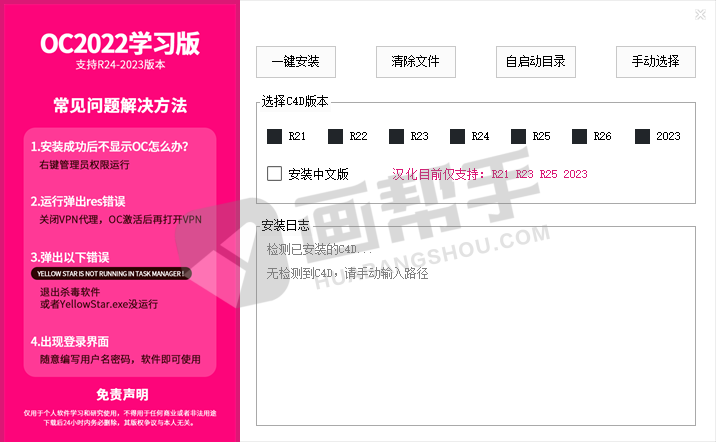Click the 安装日志 group label

[x=285, y=226]
